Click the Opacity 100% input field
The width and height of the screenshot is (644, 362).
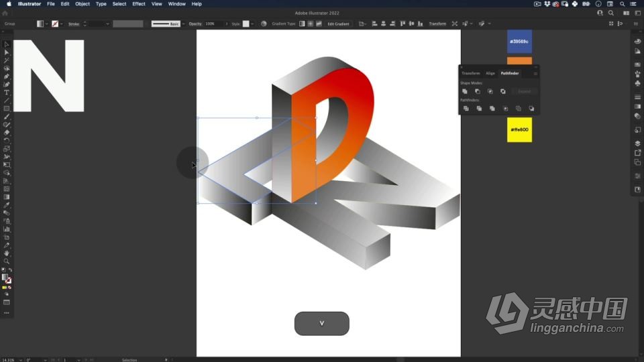coord(213,24)
